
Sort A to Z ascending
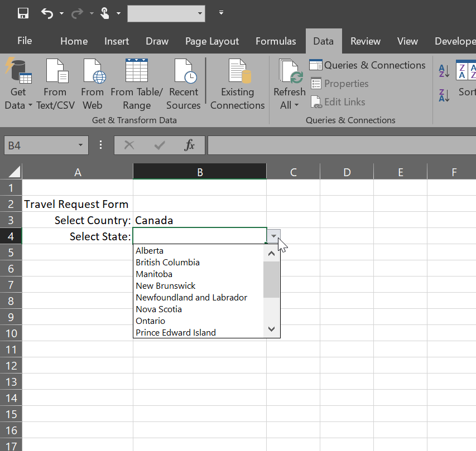click(444, 71)
